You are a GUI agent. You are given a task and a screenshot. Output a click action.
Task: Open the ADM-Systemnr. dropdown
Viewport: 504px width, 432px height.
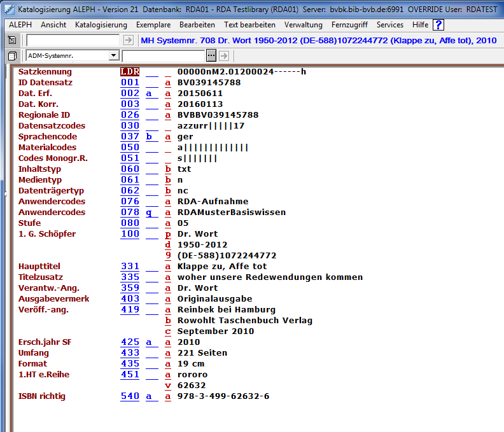pos(113,56)
